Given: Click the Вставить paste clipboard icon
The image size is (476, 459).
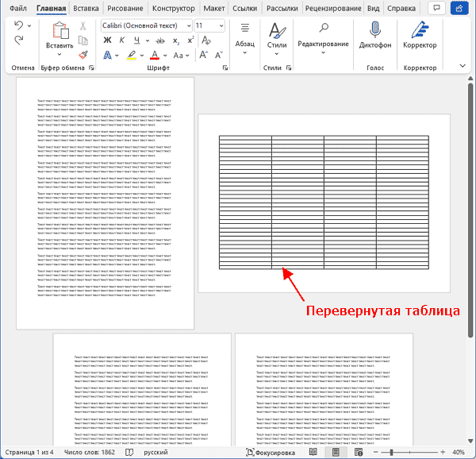Looking at the screenshot, I should tap(59, 36).
